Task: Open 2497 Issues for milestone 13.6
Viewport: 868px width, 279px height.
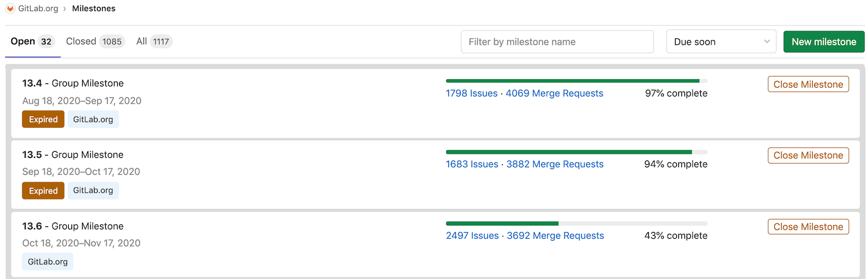Action: (x=472, y=236)
